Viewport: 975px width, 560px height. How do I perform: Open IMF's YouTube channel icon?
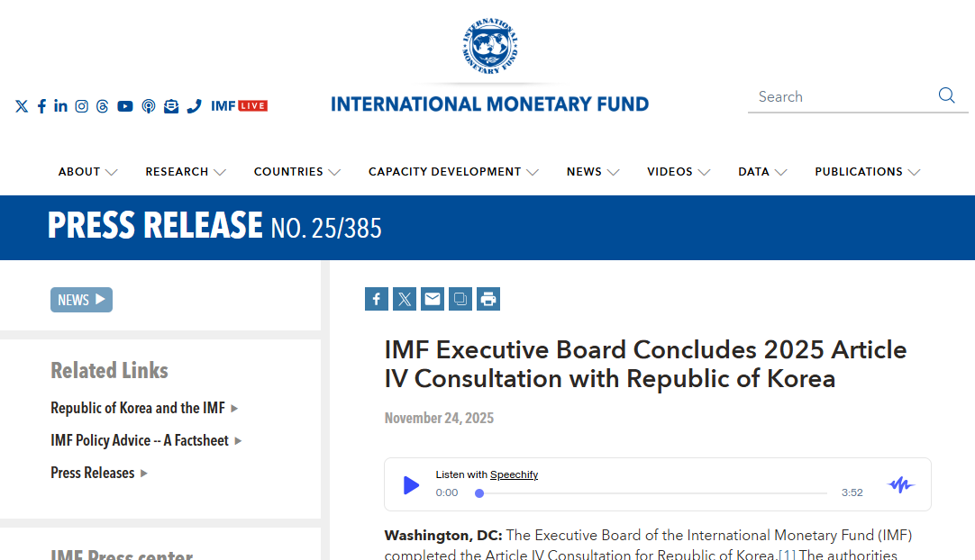(125, 106)
